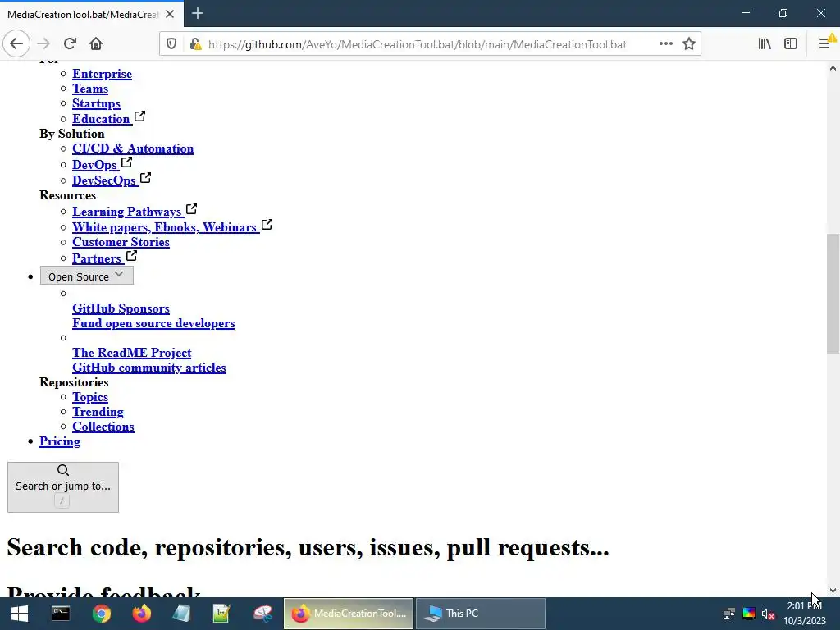
Task: Click external link icon beside Education
Action: click(139, 116)
